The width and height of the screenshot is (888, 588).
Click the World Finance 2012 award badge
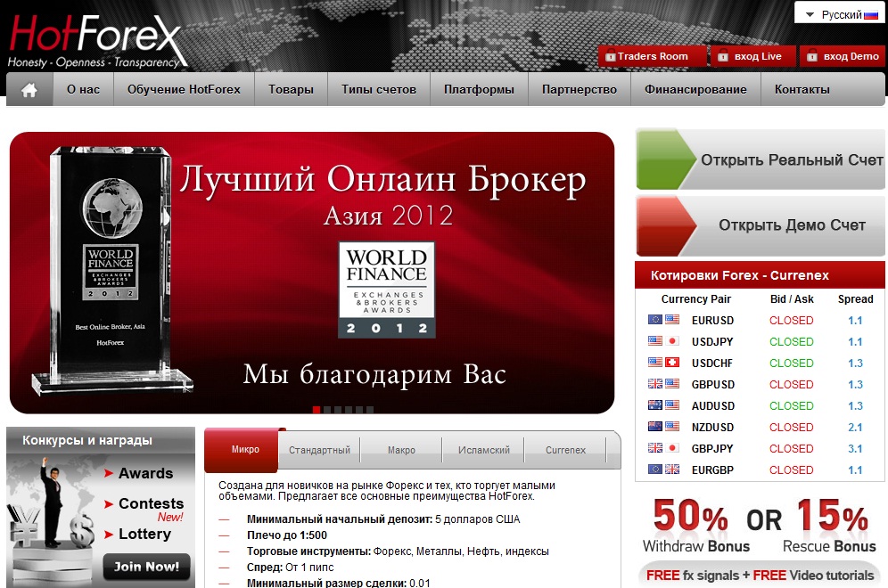pos(387,290)
